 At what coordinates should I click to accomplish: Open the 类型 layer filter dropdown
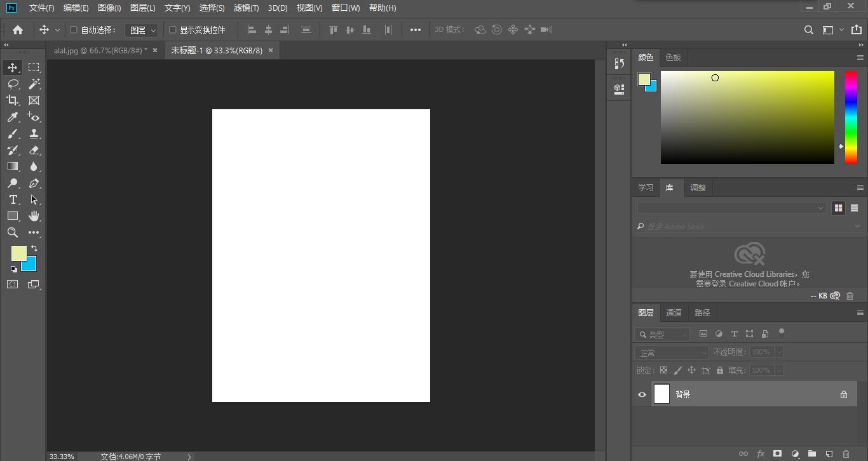(662, 334)
